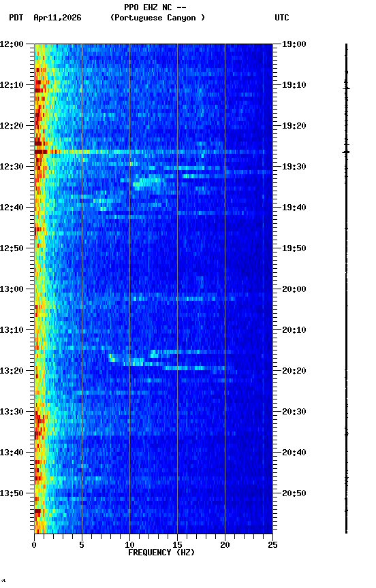Click the '25' frequency axis label
This screenshot has height=588, width=376.
click(x=272, y=545)
